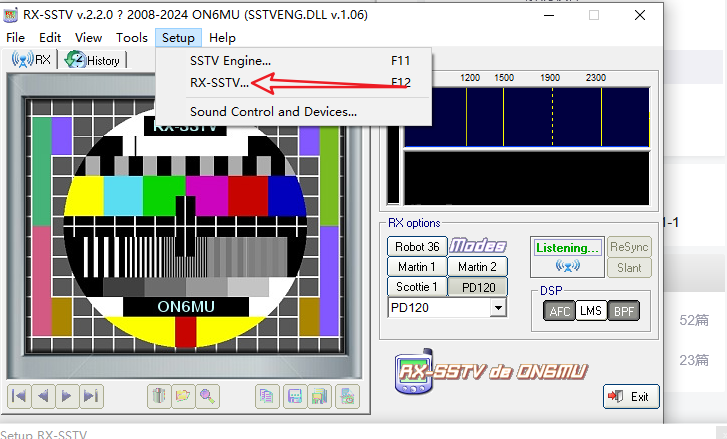Go to the previous image
Screen dimensions: 727x439
click(43, 396)
